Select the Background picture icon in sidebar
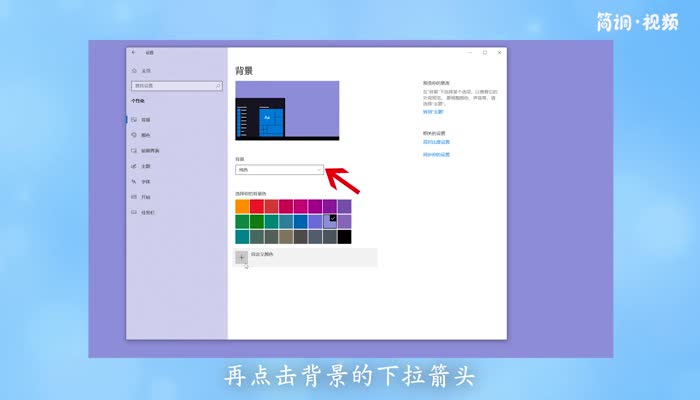700x400 pixels. point(134,119)
